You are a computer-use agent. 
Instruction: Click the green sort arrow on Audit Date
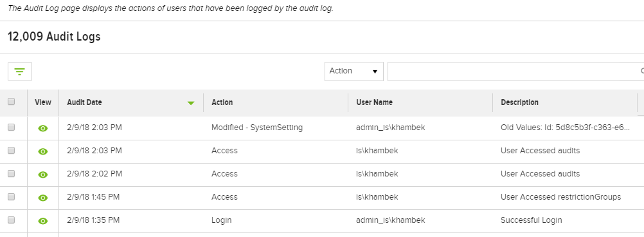point(191,103)
